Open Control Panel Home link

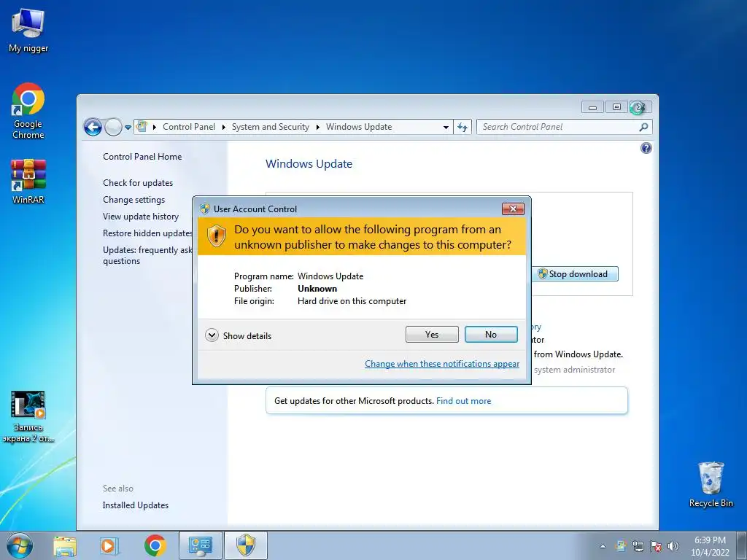[x=142, y=157]
